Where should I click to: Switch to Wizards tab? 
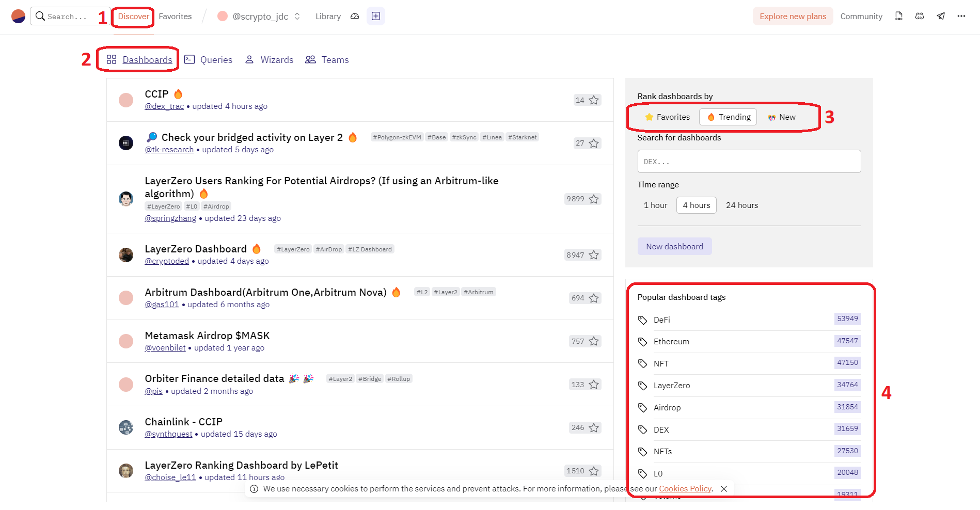click(269, 60)
